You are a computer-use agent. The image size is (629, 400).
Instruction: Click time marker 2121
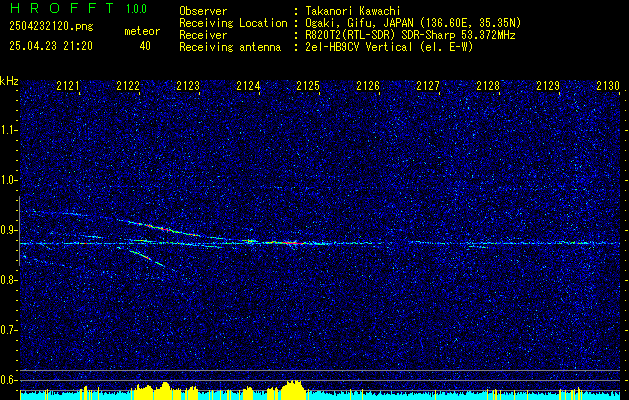[x=68, y=86]
